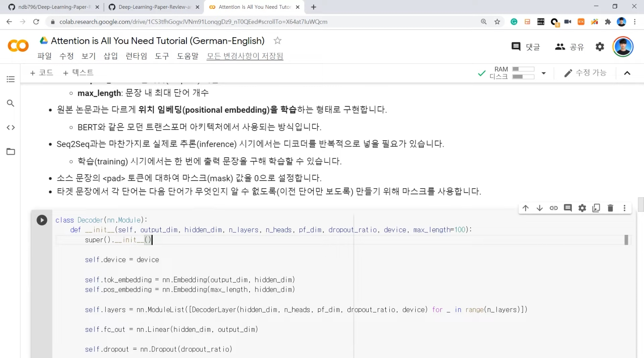644x358 pixels.
Task: Move cell up with the arrow icon
Action: (525, 208)
